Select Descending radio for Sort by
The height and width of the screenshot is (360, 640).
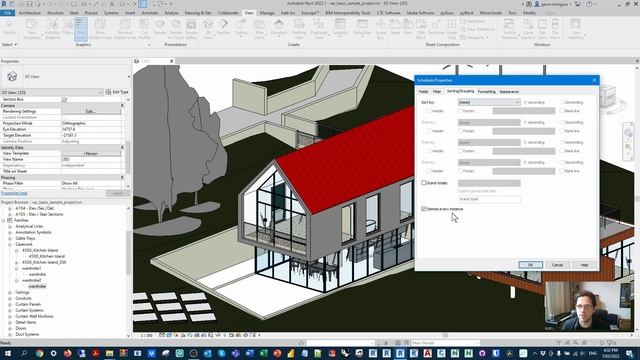point(562,102)
